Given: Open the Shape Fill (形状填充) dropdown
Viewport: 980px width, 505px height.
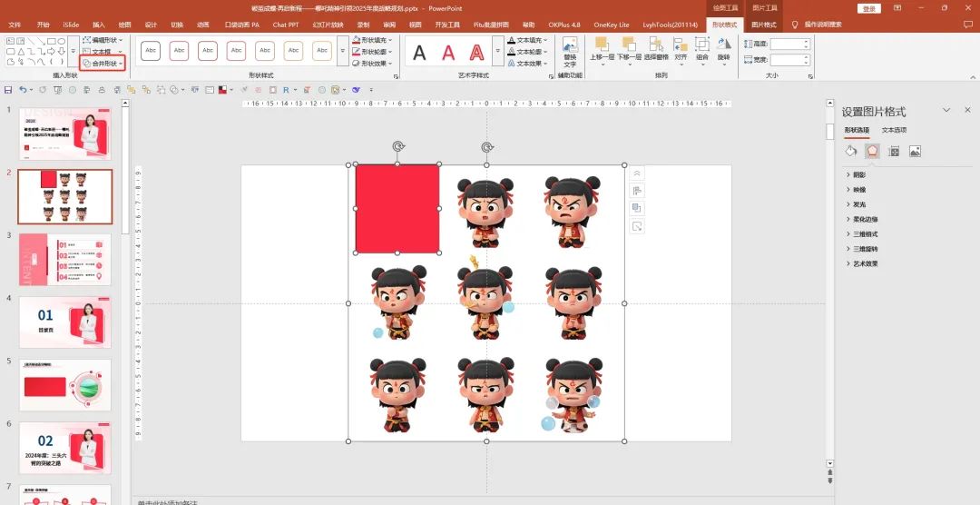Looking at the screenshot, I should click(x=376, y=40).
